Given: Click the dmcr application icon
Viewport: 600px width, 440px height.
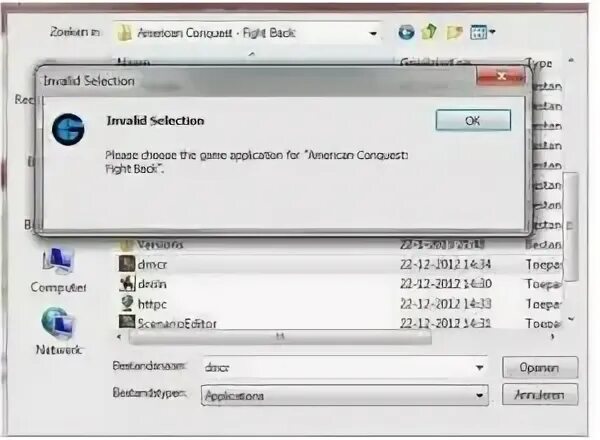Looking at the screenshot, I should [x=127, y=264].
